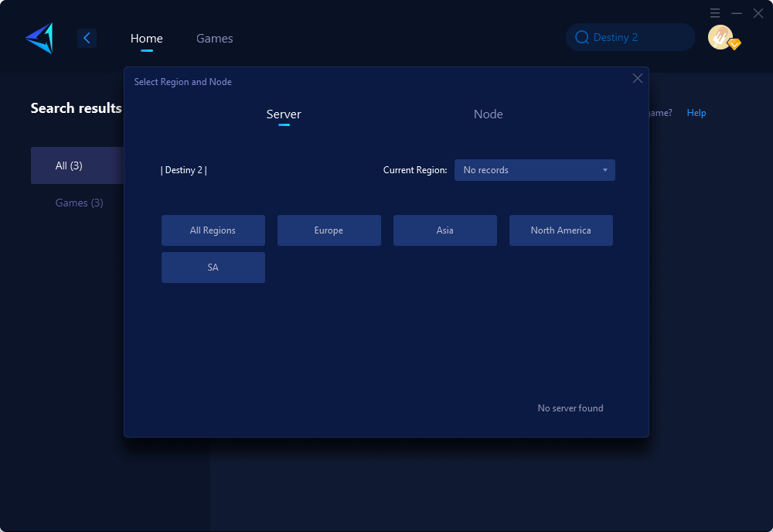The height and width of the screenshot is (532, 773).
Task: Click the search magnifier icon
Action: point(582,37)
